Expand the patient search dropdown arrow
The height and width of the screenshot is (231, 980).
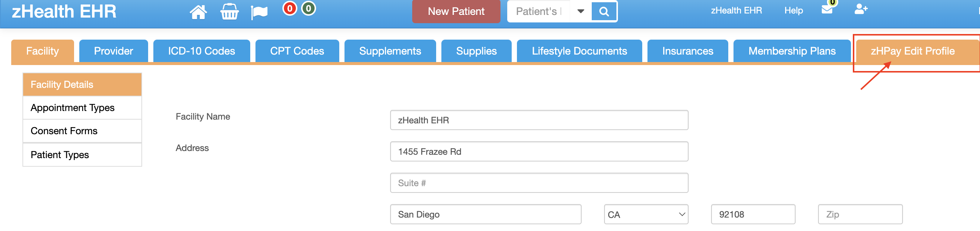coord(581,11)
